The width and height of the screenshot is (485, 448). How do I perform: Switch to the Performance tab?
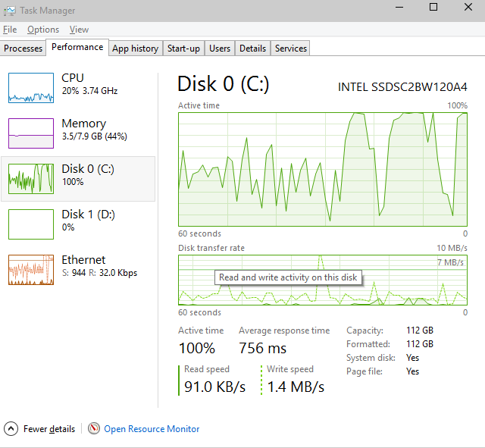point(77,47)
